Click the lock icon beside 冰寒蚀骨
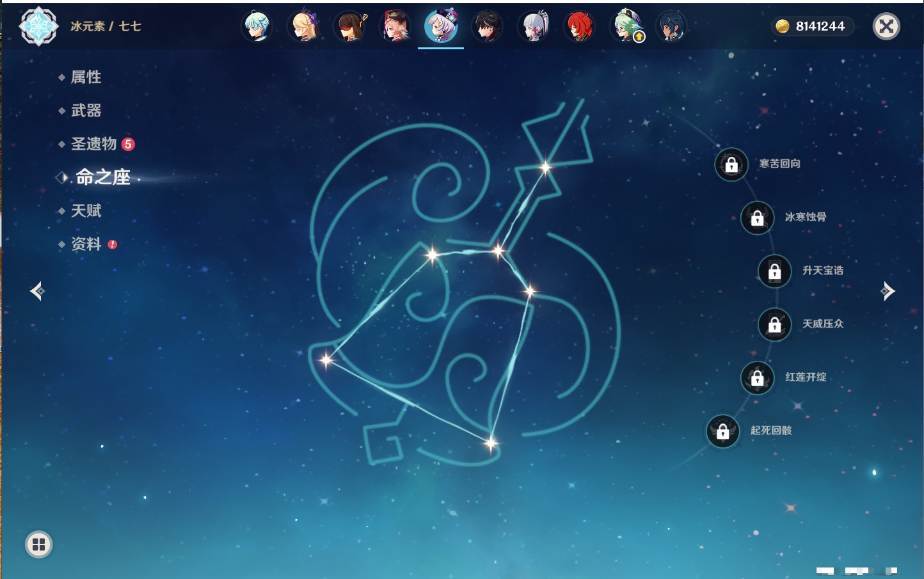 point(758,218)
